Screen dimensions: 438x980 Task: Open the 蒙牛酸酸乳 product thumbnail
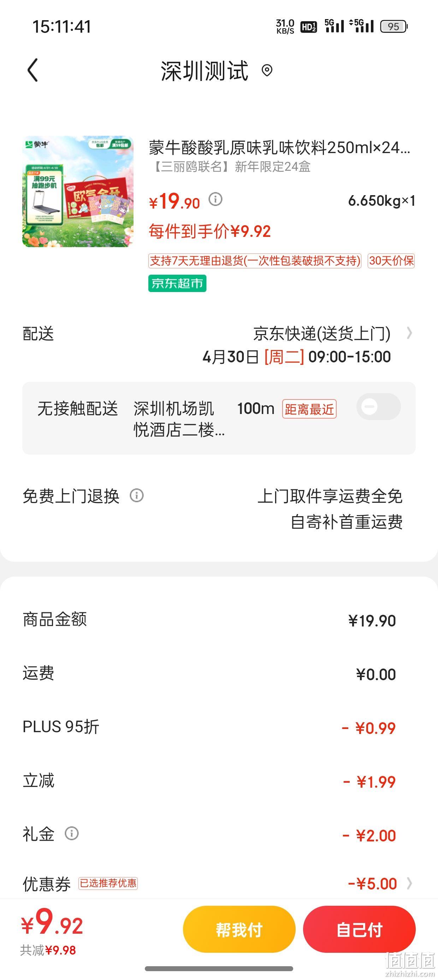coord(78,191)
